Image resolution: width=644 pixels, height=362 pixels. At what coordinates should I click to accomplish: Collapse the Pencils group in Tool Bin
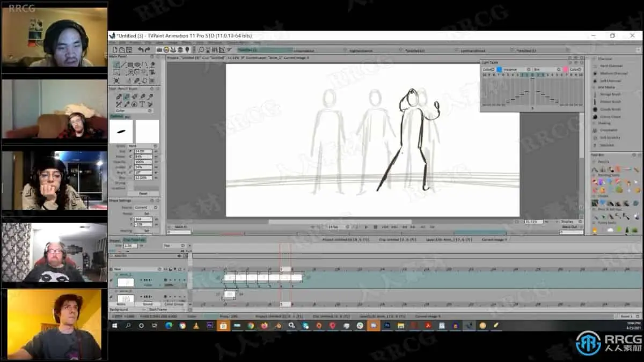595,161
